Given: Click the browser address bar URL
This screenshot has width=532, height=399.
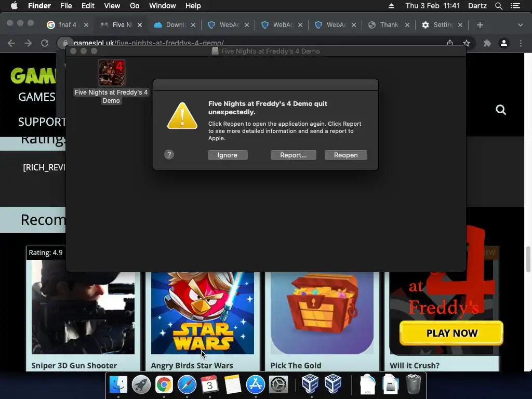Looking at the screenshot, I should click(149, 43).
